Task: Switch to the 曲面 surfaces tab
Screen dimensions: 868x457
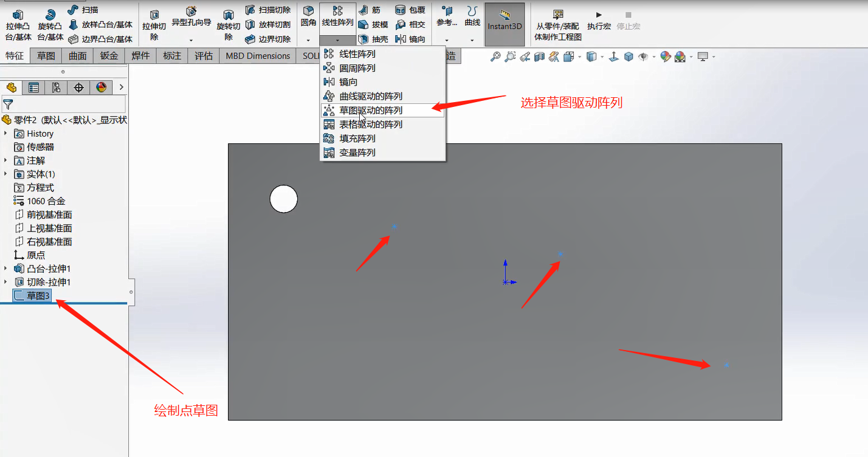Action: coord(78,56)
